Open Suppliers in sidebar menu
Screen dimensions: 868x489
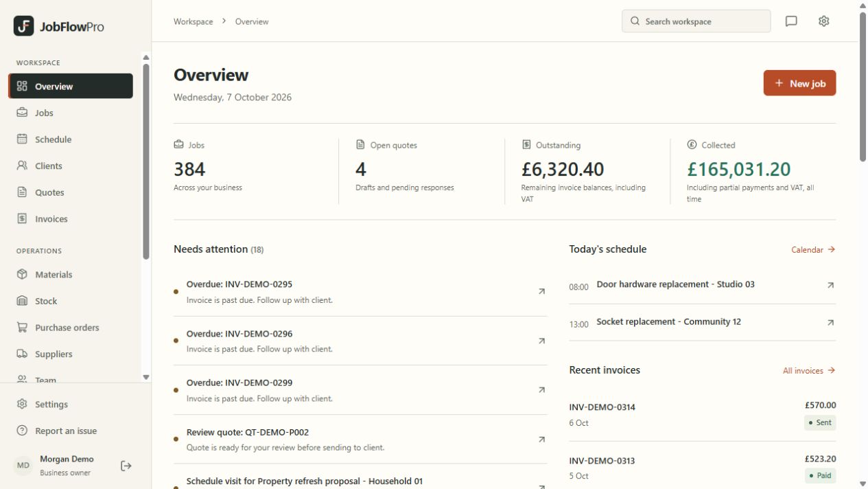pyautogui.click(x=71, y=354)
